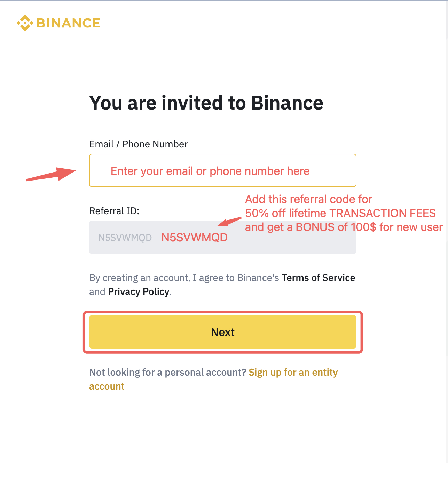The image size is (448, 480).
Task: Click the 50% off transaction fees note
Action: pos(340,213)
